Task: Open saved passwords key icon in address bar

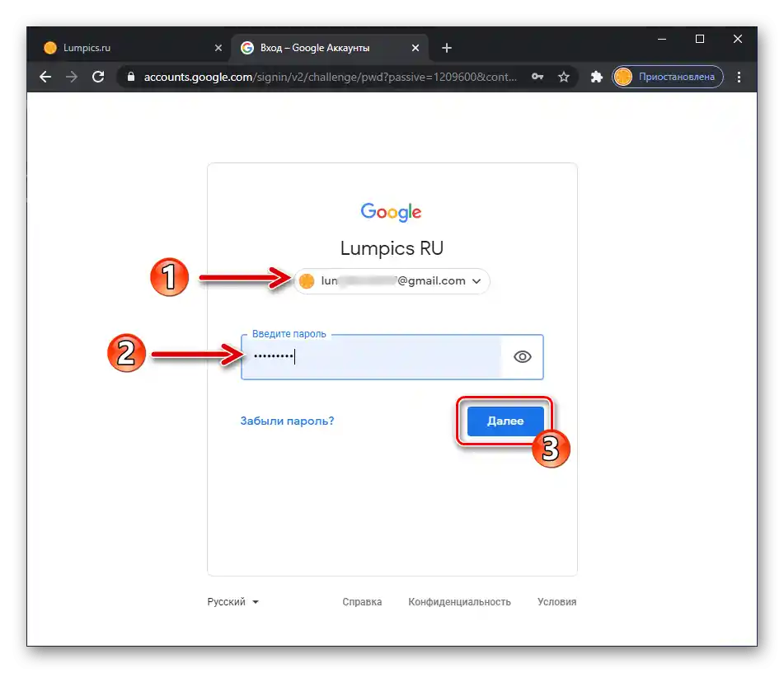Action: [x=538, y=77]
